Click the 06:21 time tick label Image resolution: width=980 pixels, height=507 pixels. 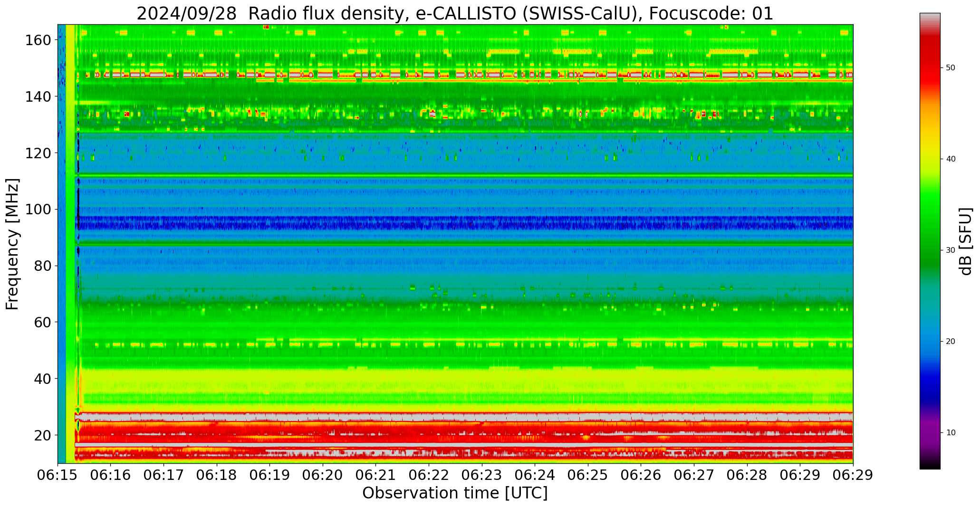pos(376,476)
